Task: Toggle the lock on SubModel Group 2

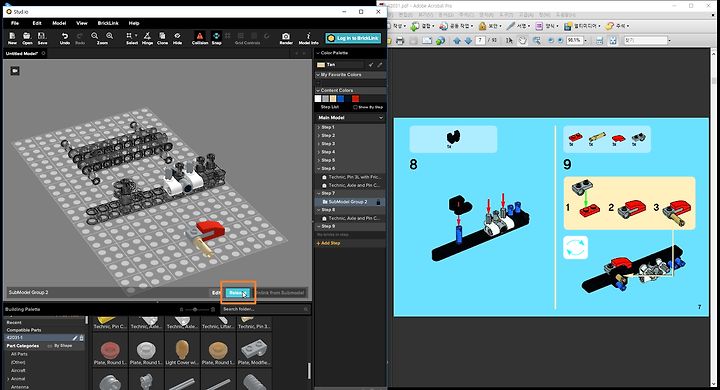Action: point(378,202)
